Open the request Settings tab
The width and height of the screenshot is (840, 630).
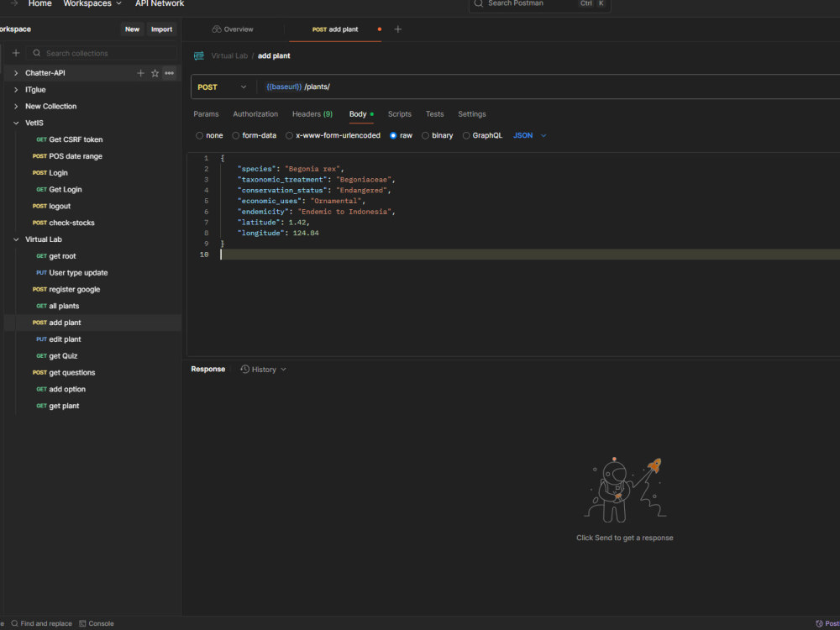click(472, 114)
